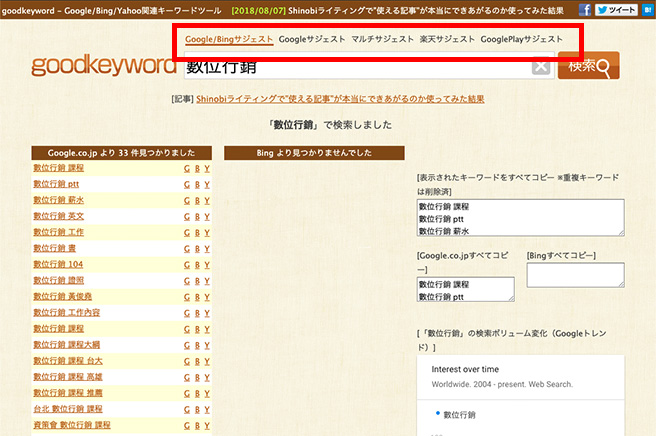Open the 數位行銷 ptt keyword link
The height and width of the screenshot is (436, 656).
coord(56,184)
